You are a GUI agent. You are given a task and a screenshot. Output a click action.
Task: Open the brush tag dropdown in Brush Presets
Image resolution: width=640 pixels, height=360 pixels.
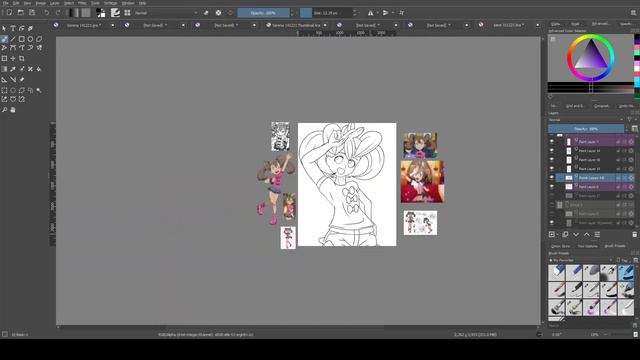581,260
